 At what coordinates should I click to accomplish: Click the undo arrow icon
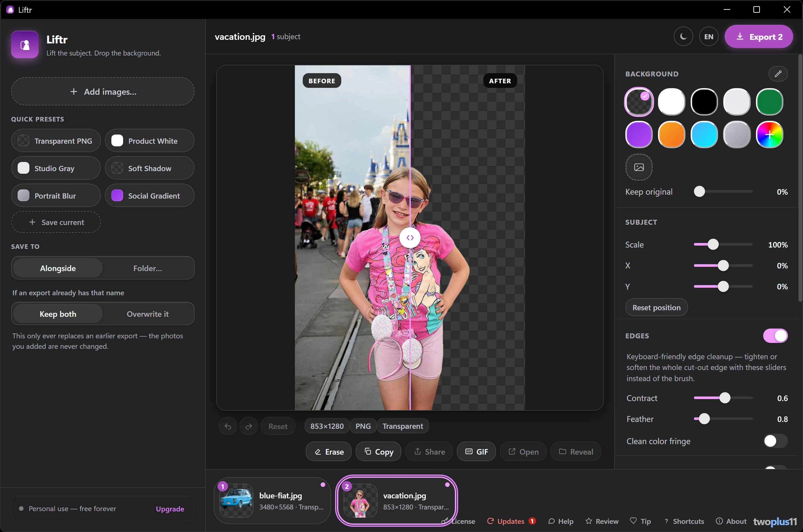[228, 426]
